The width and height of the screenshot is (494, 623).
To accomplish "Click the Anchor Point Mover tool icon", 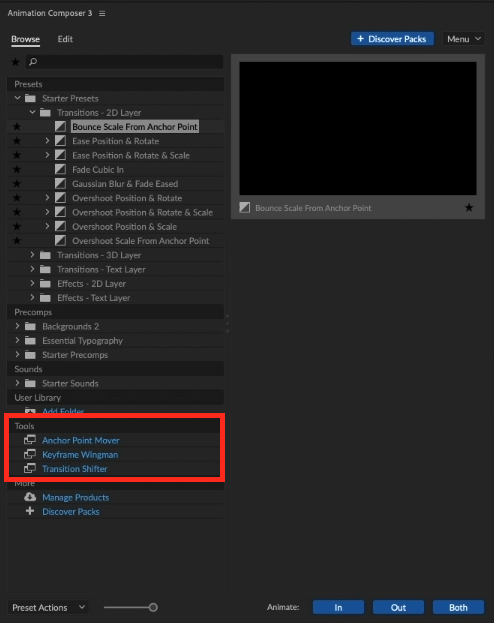I will coord(30,440).
